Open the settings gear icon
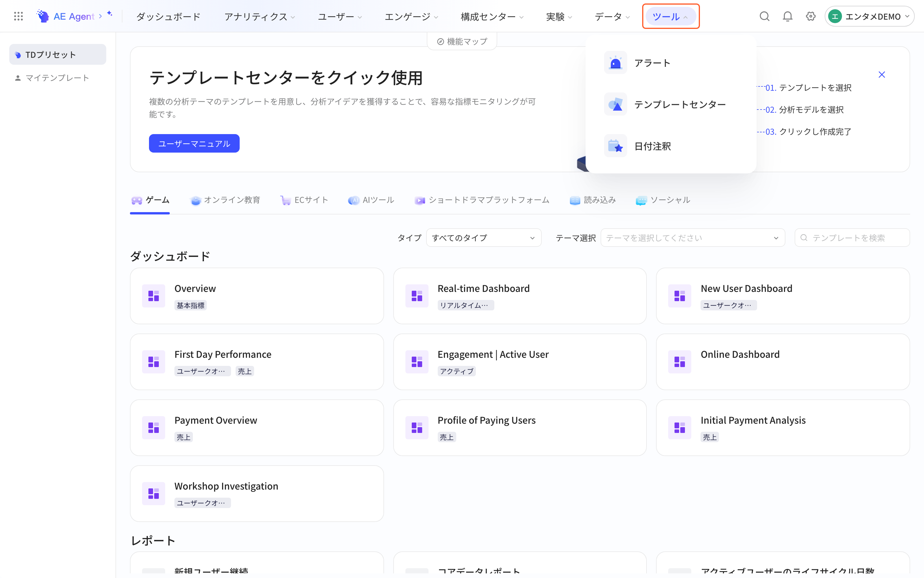The height and width of the screenshot is (578, 924). coord(811,16)
